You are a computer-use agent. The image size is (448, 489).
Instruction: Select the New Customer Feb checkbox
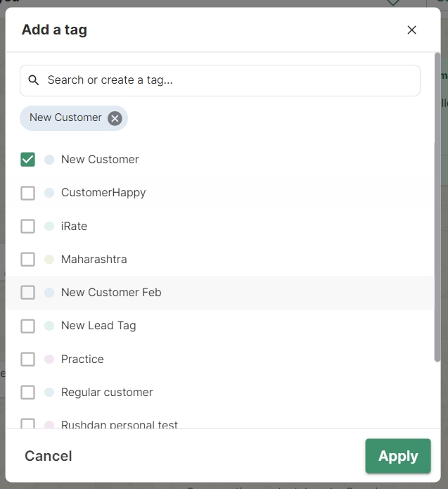pos(27,292)
